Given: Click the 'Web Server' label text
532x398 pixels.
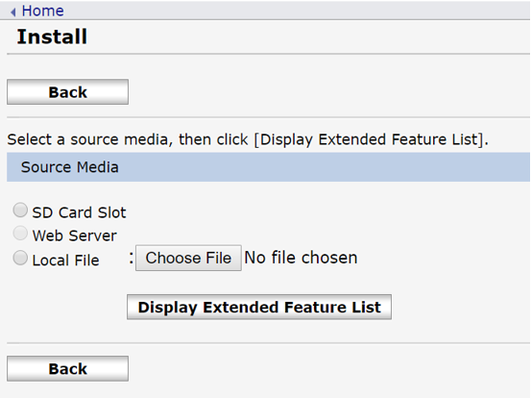Looking at the screenshot, I should 75,236.
